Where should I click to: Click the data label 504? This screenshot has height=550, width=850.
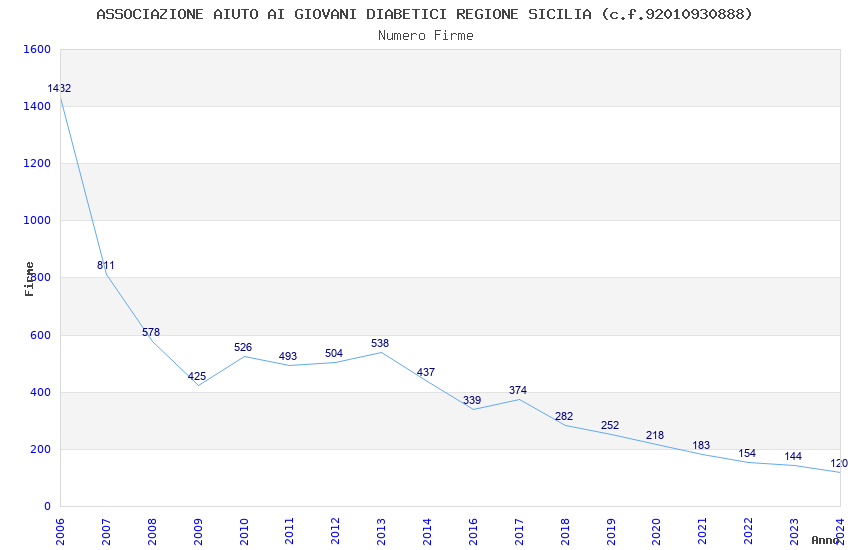tap(334, 353)
